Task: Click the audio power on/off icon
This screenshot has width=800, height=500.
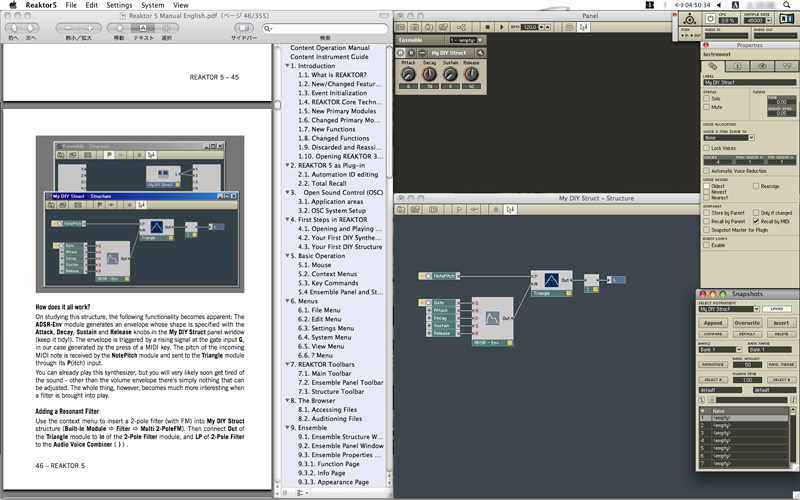Action: (710, 19)
